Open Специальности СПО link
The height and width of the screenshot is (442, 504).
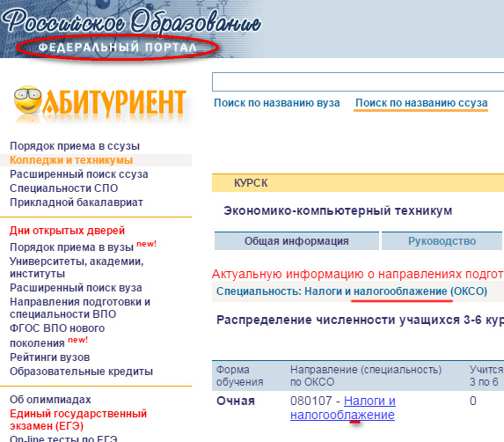pos(63,188)
